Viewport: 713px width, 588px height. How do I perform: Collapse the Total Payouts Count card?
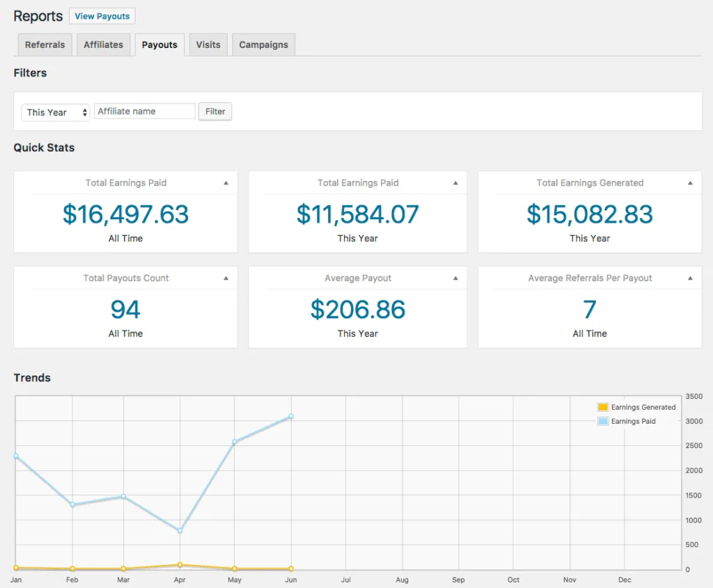tap(226, 278)
